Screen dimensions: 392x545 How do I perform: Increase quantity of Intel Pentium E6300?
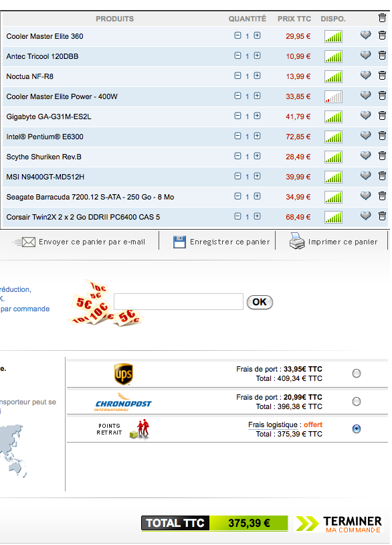point(257,136)
